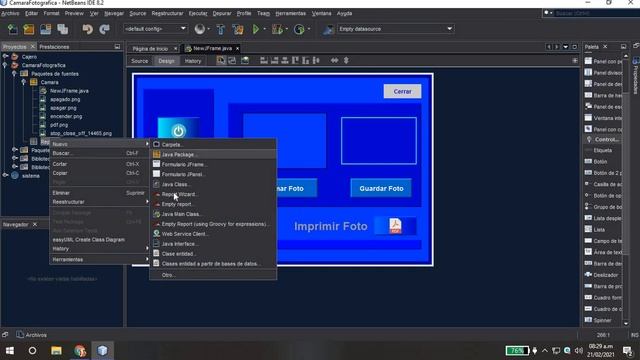Switch to the Source view tab
The image size is (640, 360).
[140, 61]
